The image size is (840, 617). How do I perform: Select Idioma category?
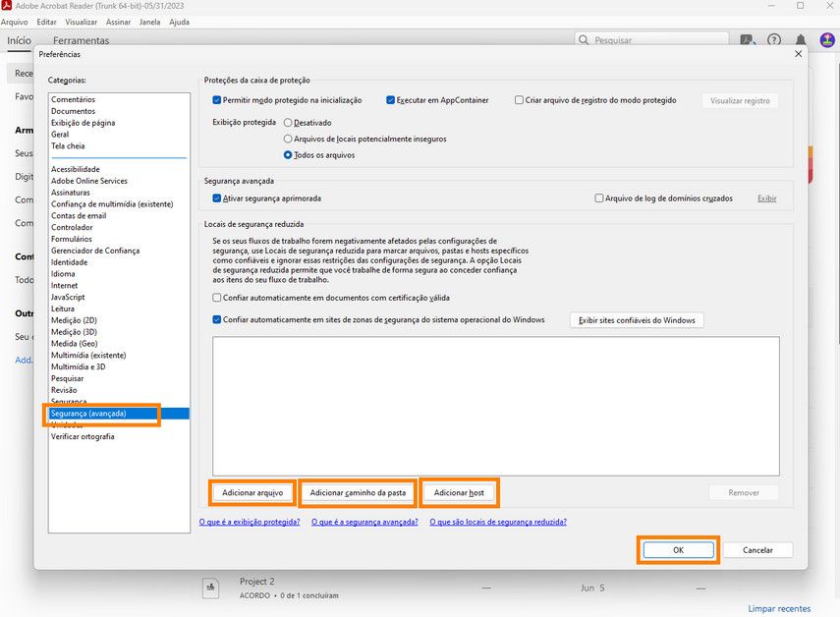click(x=63, y=274)
